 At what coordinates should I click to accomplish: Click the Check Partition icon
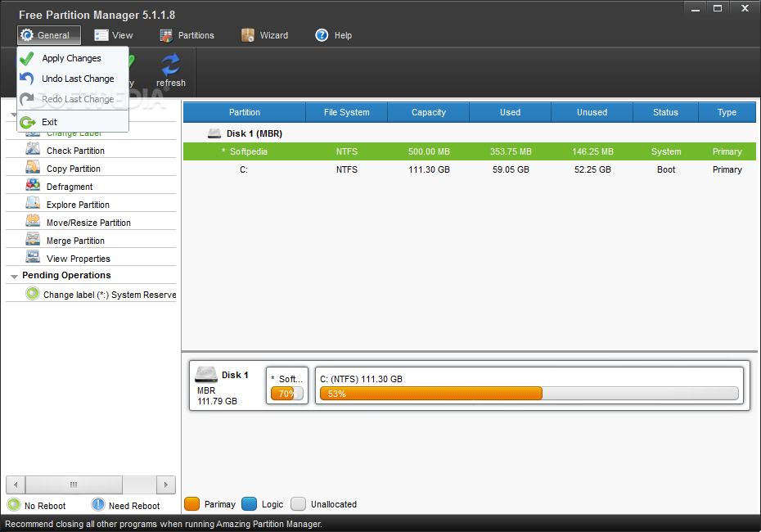pos(33,149)
